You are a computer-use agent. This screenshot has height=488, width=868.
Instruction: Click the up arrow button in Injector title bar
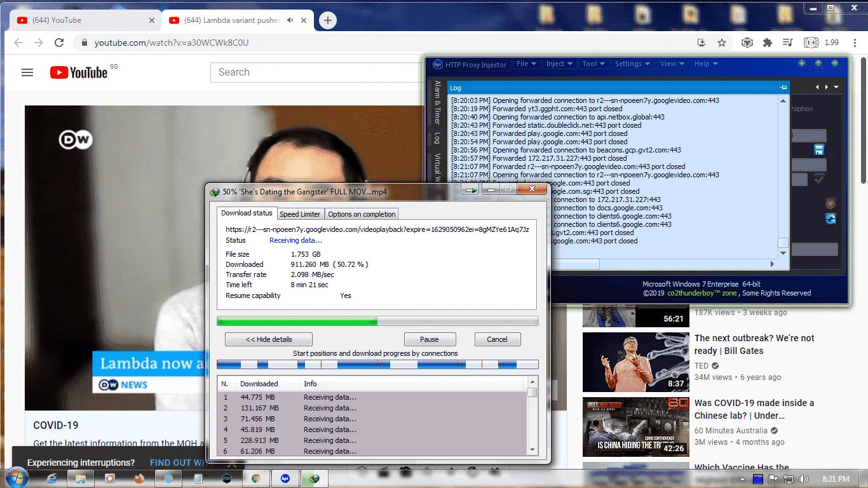click(x=818, y=63)
